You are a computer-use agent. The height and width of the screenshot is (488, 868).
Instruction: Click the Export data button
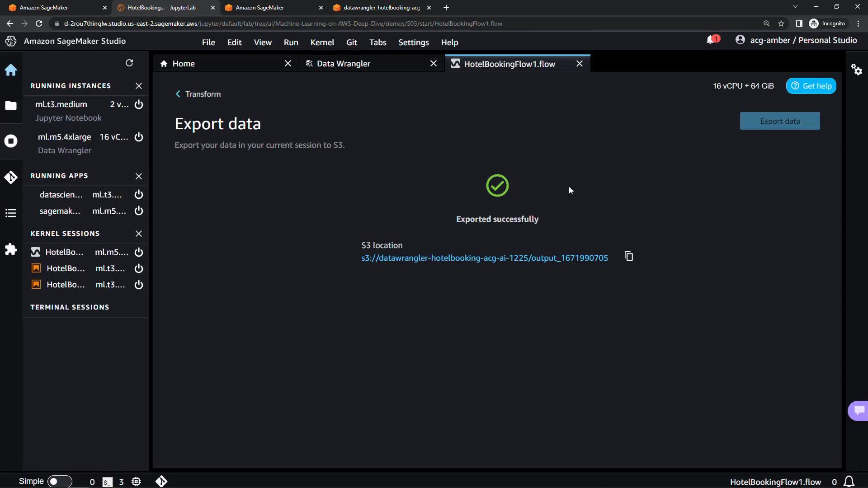[x=779, y=121]
